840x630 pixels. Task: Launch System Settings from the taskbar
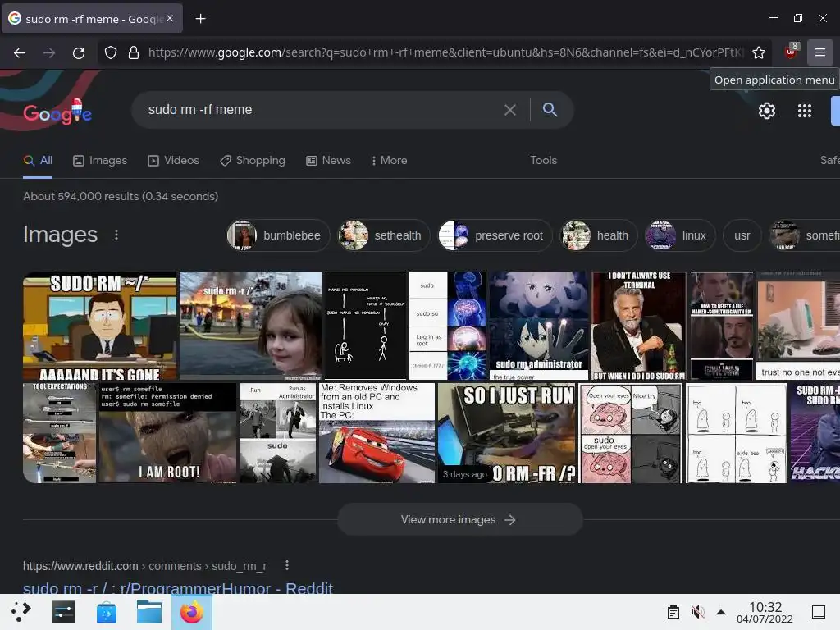[x=64, y=612]
